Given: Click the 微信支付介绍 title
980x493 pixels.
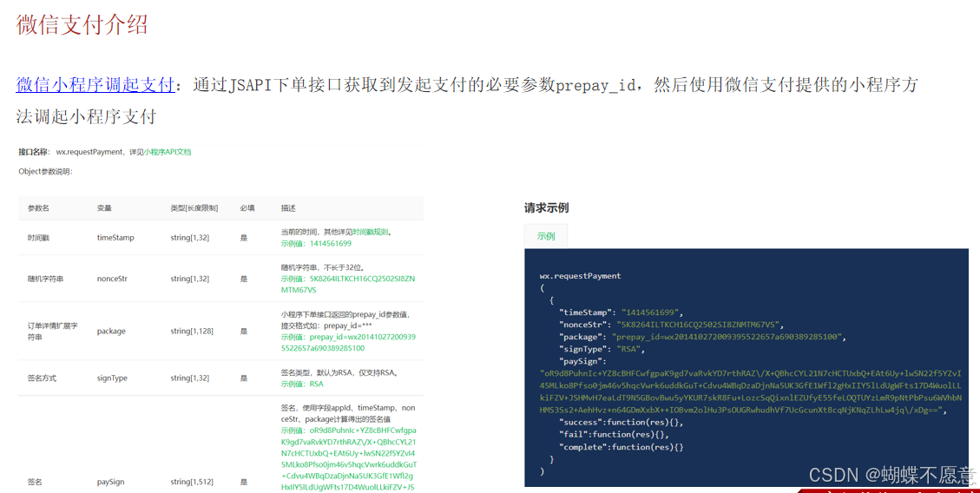Looking at the screenshot, I should click(x=82, y=24).
